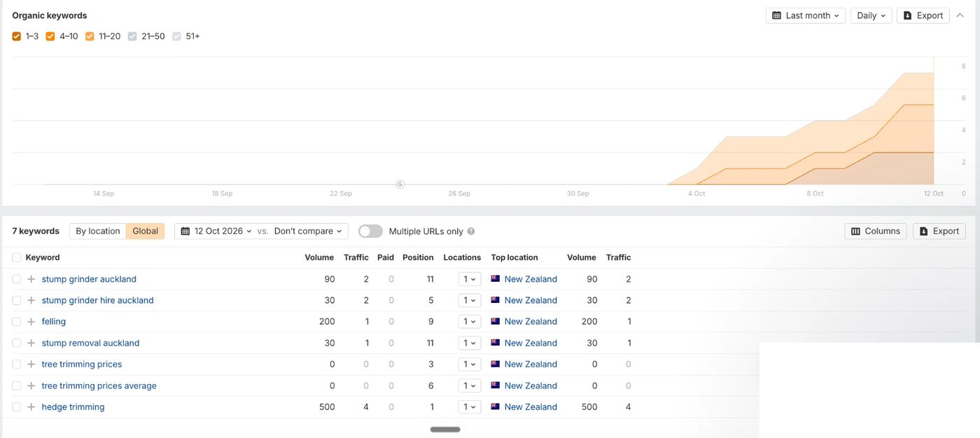
Task: Toggle the 1–3 position checkbox
Action: 17,36
